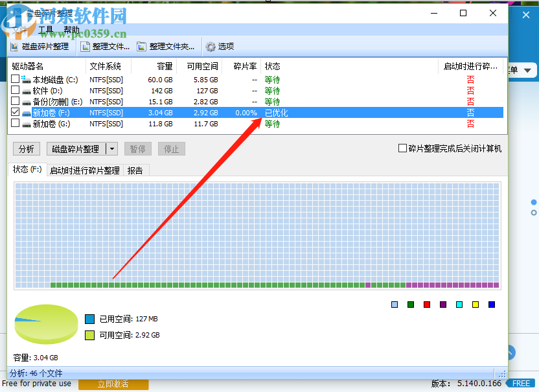Click the 暂停 button
Screen dimensions: 539x392
(137, 149)
